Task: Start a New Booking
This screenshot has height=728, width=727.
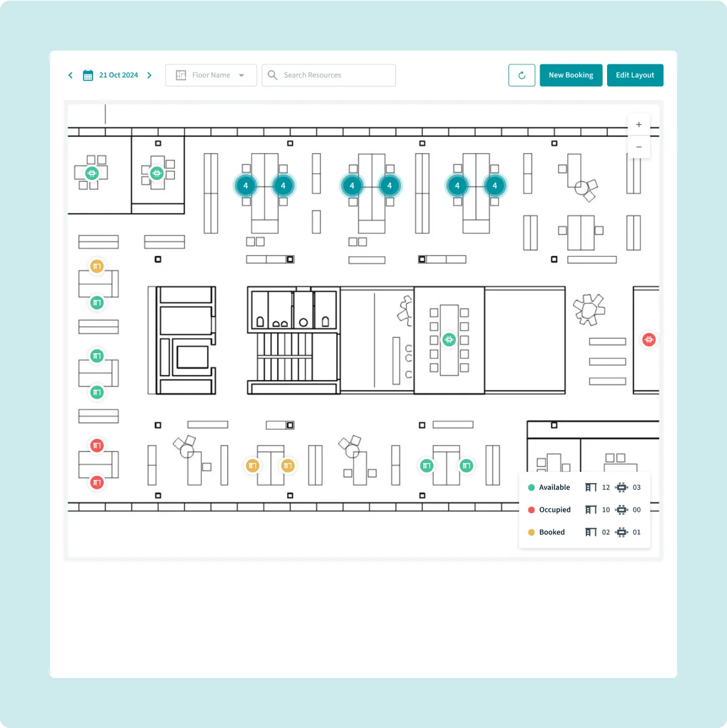Action: [x=571, y=75]
